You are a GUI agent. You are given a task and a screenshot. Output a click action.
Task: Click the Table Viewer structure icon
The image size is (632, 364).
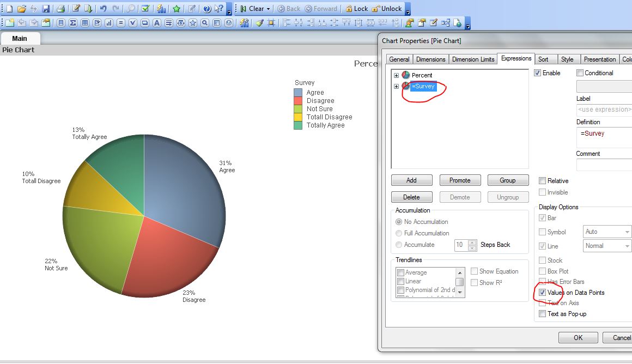(x=445, y=23)
